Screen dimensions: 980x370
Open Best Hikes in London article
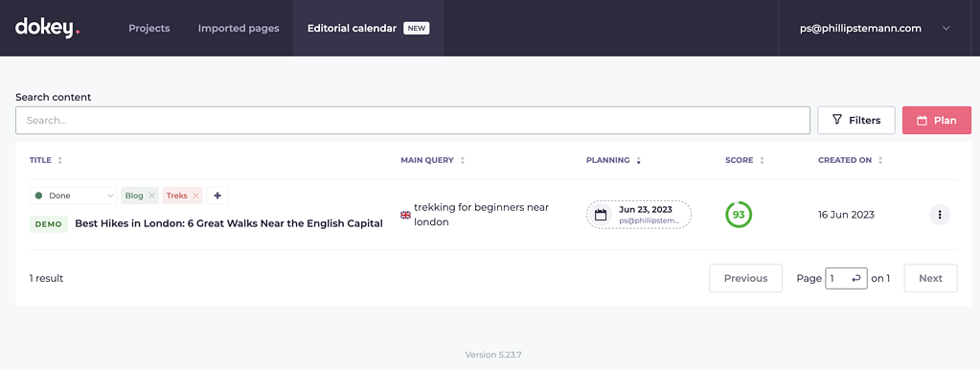(x=229, y=223)
